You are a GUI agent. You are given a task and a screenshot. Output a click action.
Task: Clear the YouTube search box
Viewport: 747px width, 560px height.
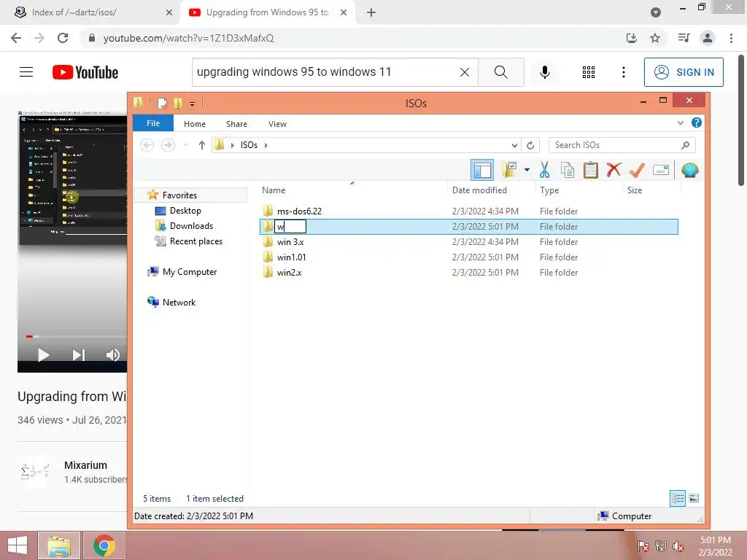coord(465,72)
